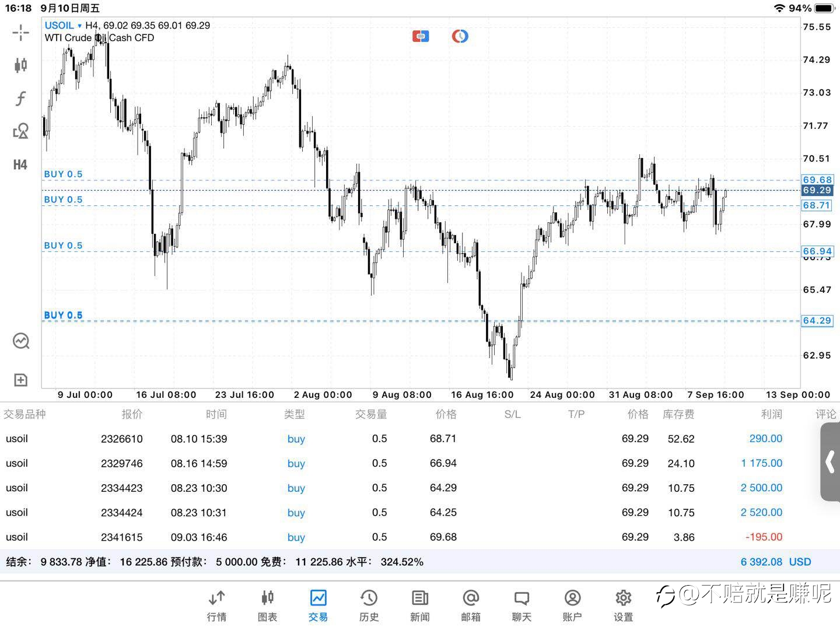The width and height of the screenshot is (840, 630).
Task: Tap profit value 290.00
Action: 765,439
